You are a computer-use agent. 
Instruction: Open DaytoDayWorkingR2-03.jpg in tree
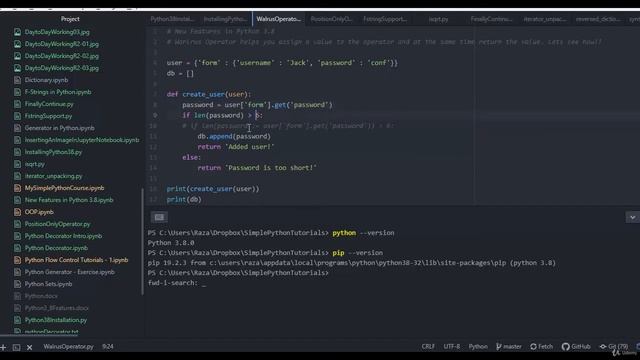pos(62,68)
